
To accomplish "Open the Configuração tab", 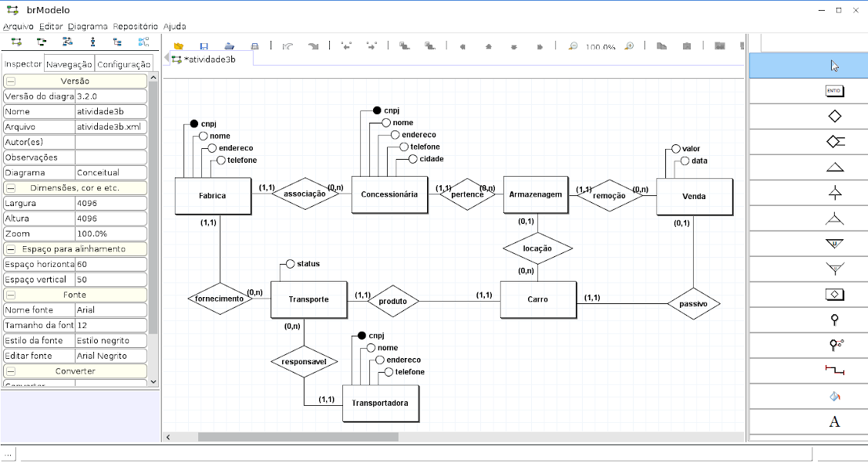I will 123,64.
